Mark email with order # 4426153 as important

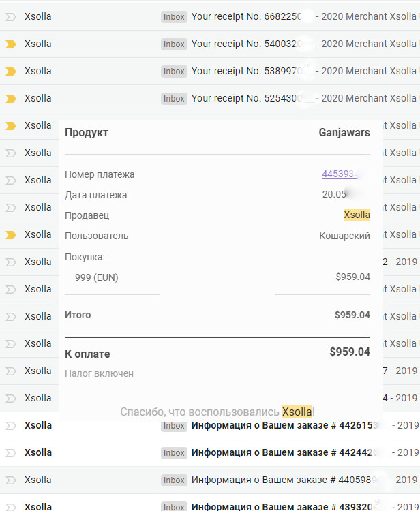pyautogui.click(x=10, y=426)
